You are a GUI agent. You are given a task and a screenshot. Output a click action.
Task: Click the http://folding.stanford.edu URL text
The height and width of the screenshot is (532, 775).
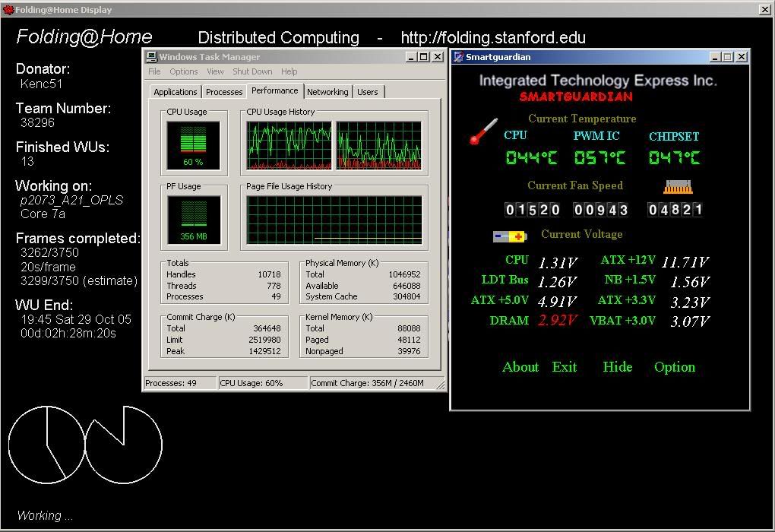pos(493,37)
